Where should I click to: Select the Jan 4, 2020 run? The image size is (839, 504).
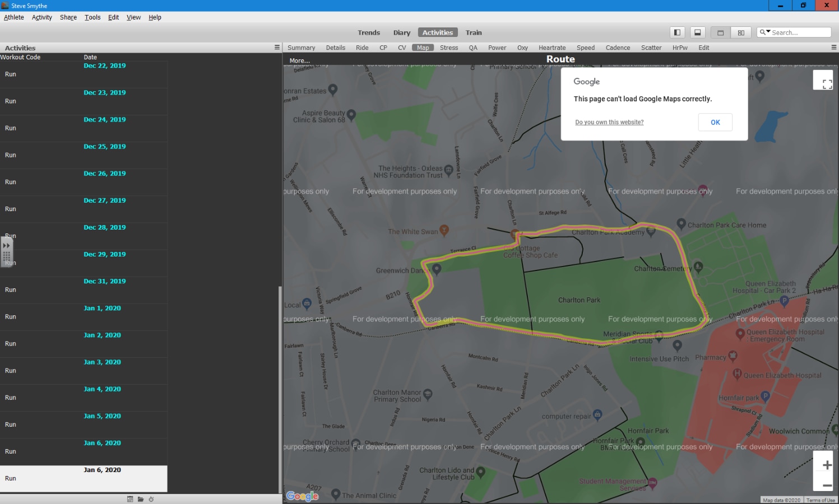(x=84, y=398)
